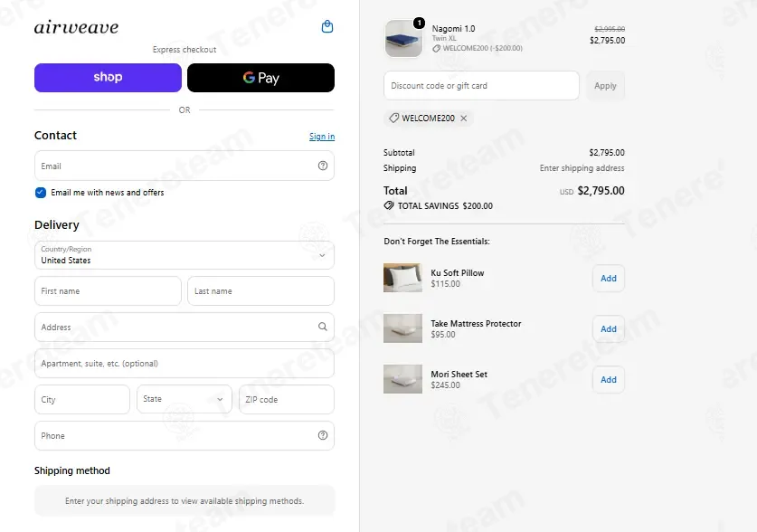Viewport: 757px width, 532px height.
Task: Click the Ku Soft Pillow image
Action: [402, 278]
